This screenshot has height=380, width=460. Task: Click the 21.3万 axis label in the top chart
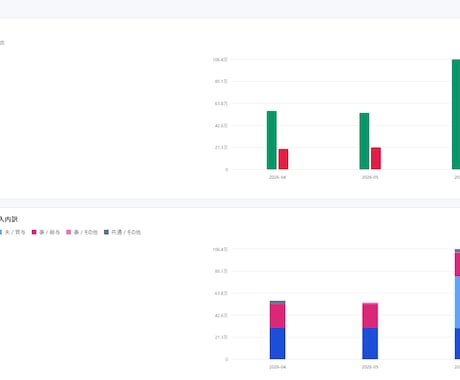click(221, 147)
